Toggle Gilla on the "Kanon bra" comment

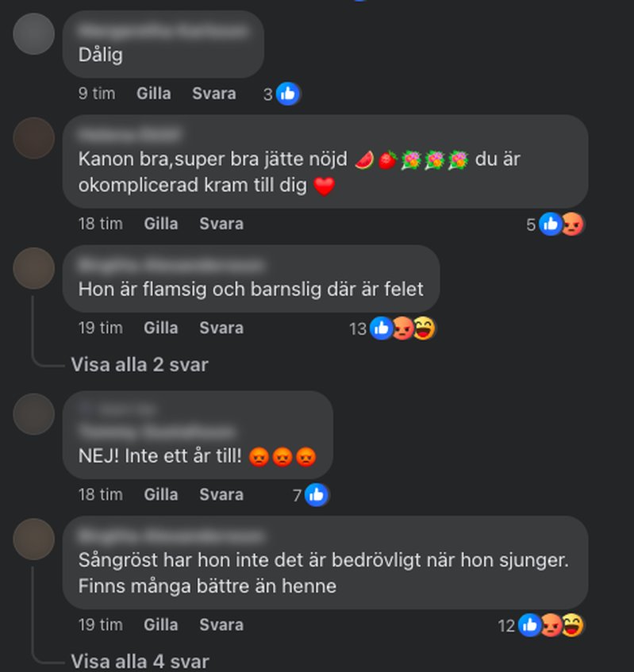tap(161, 224)
